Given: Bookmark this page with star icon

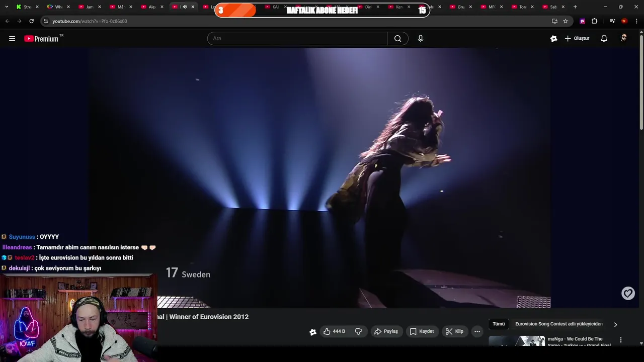Looking at the screenshot, I should pyautogui.click(x=566, y=21).
